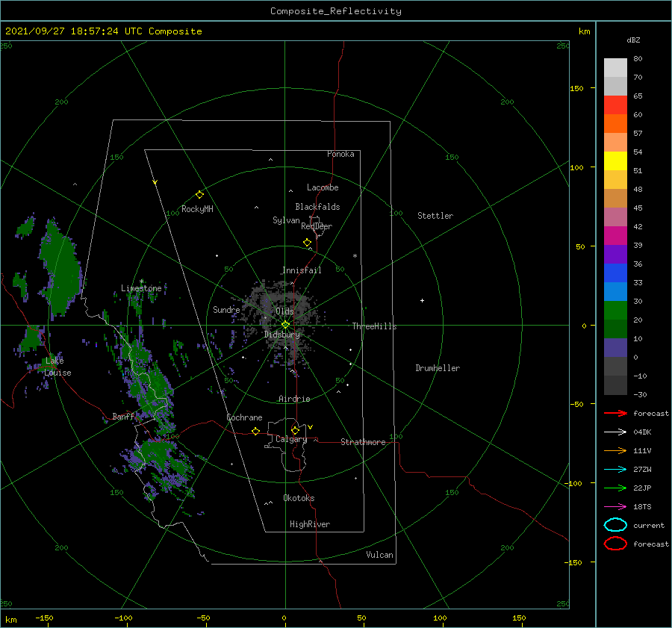Click the RockyMH label
Screen dimensions: 672x628
(x=197, y=209)
